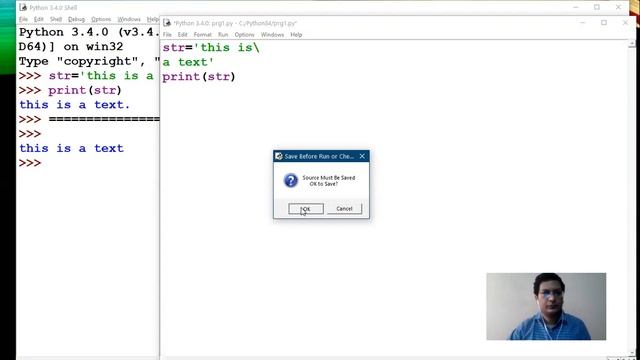
Task: Click the "a text'" line in editor
Action: [x=188, y=62]
